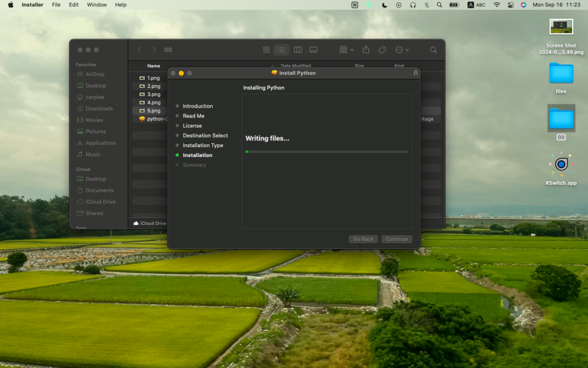Open Bluetooth status in menu bar
Screen dimensions: 588x368
427,5
